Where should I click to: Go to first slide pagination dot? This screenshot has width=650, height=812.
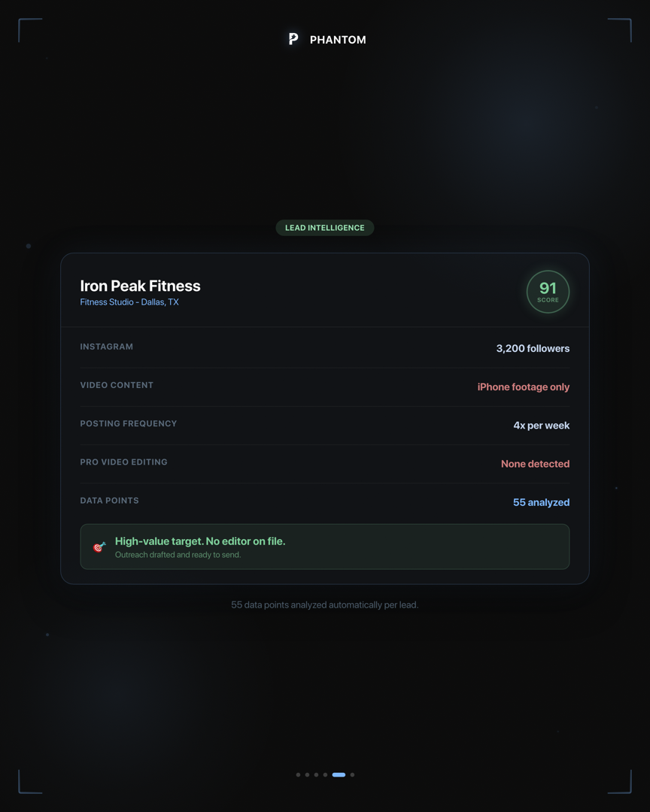299,774
